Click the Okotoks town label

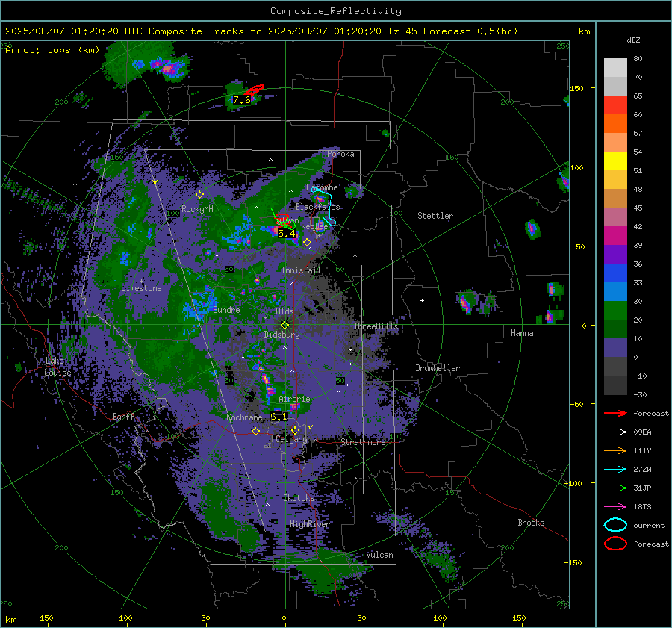pos(299,498)
